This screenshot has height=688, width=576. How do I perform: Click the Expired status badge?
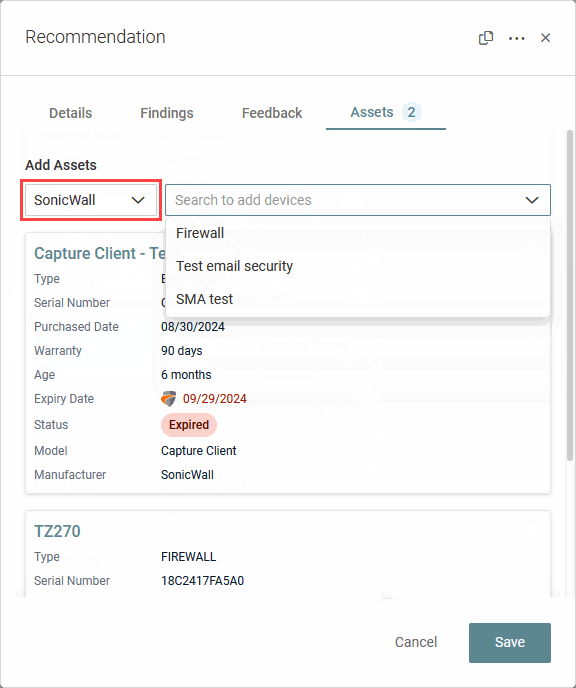(x=189, y=425)
